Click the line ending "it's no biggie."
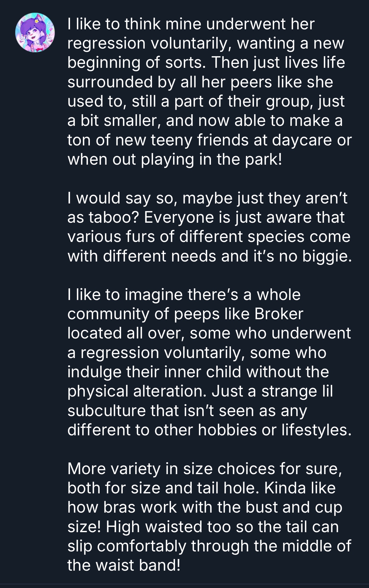The height and width of the screenshot is (588, 369). click(209, 256)
